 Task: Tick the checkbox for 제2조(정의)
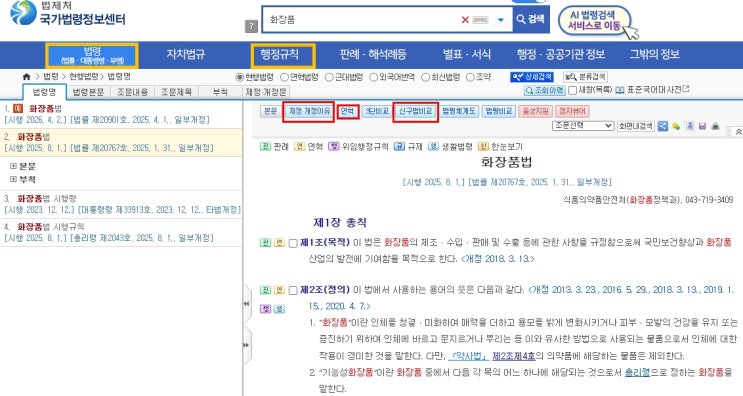point(293,290)
